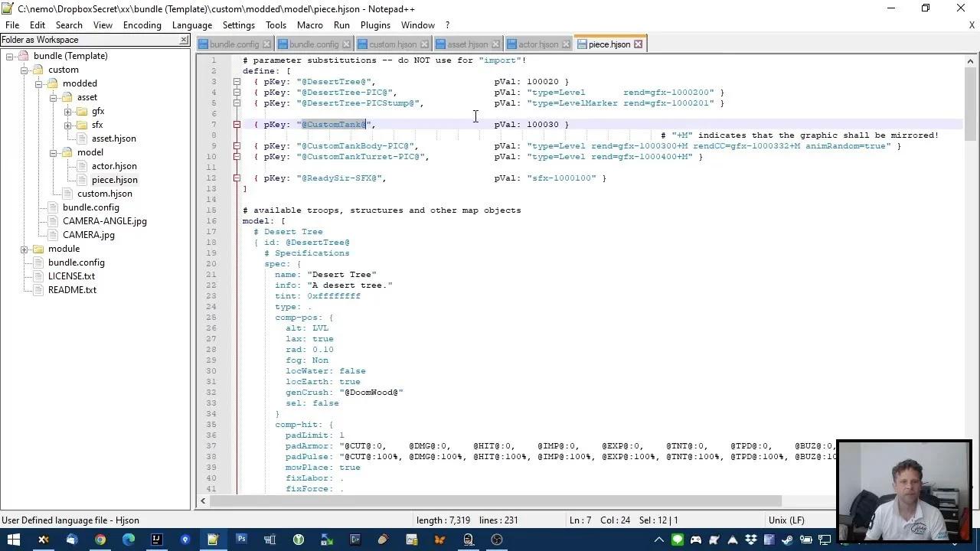
Task: Expand the module folder node
Action: tap(24, 249)
